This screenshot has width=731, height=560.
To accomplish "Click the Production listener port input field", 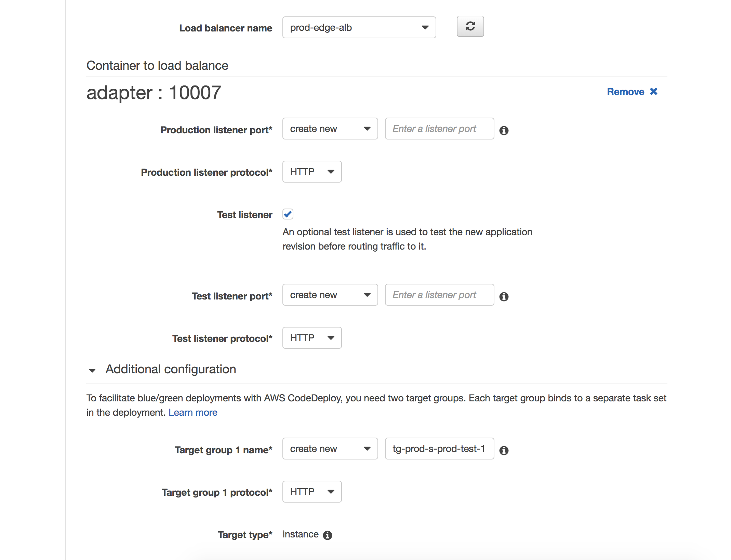I will click(x=439, y=129).
